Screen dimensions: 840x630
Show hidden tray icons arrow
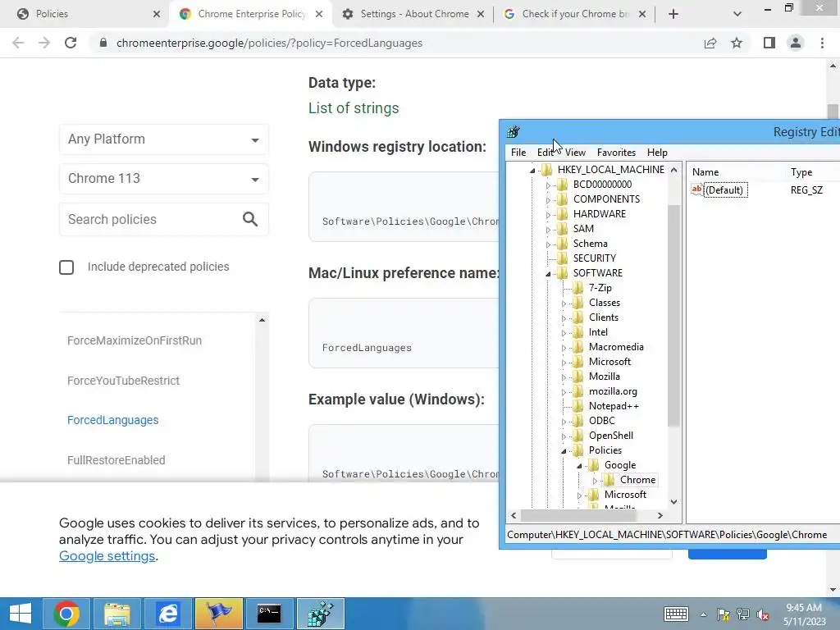(x=703, y=615)
